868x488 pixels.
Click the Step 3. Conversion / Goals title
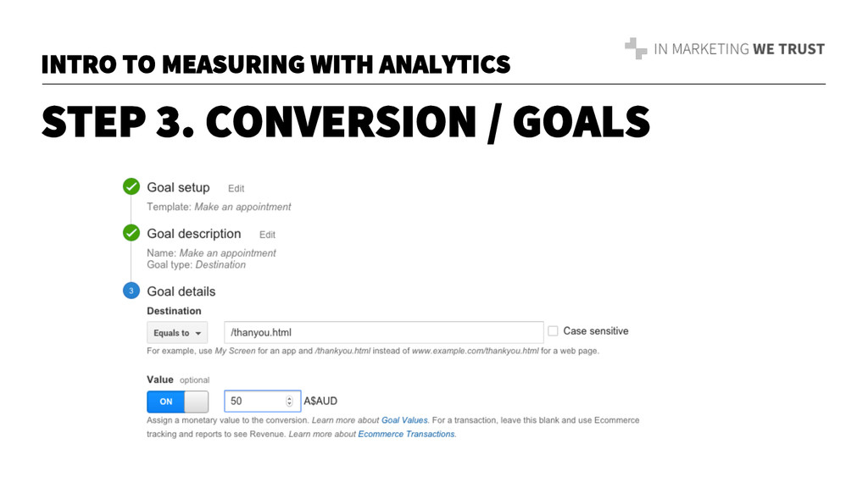pos(345,124)
